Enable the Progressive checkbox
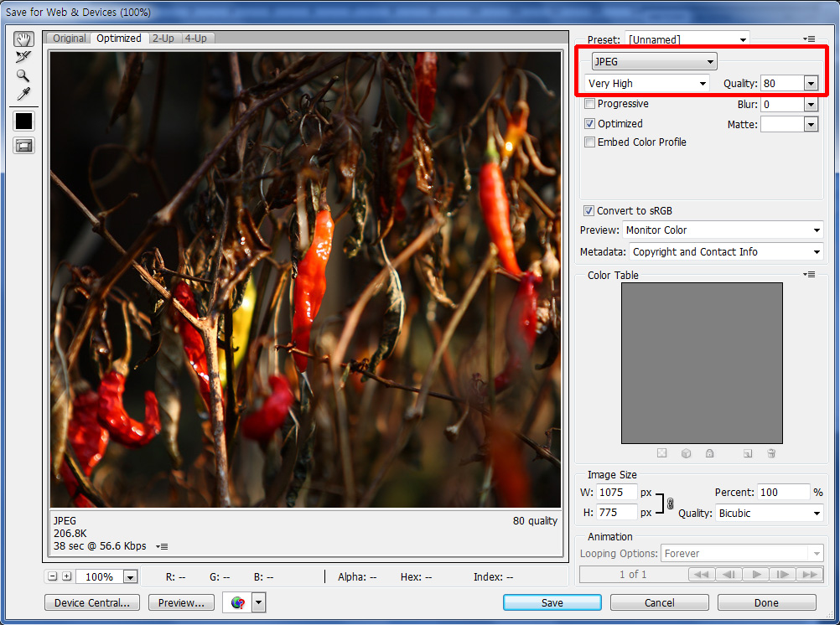Image resolution: width=840 pixels, height=625 pixels. pyautogui.click(x=590, y=104)
